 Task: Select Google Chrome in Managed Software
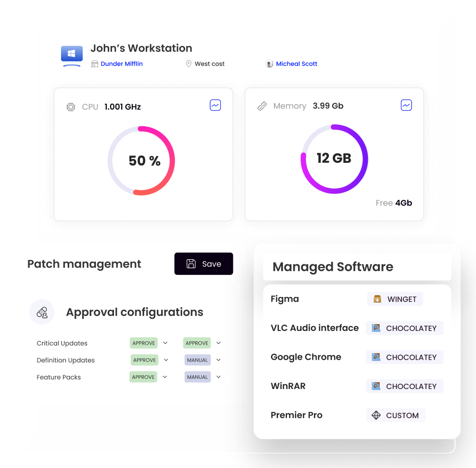pos(305,357)
